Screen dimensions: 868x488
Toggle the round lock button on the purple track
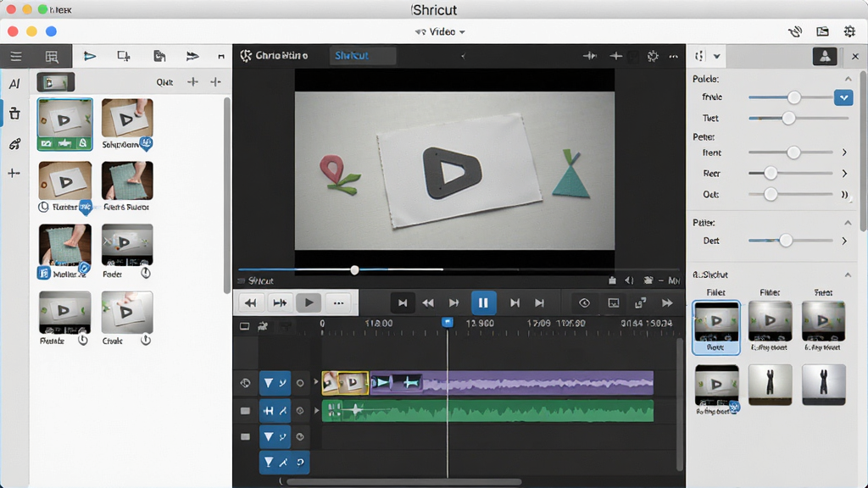(300, 383)
